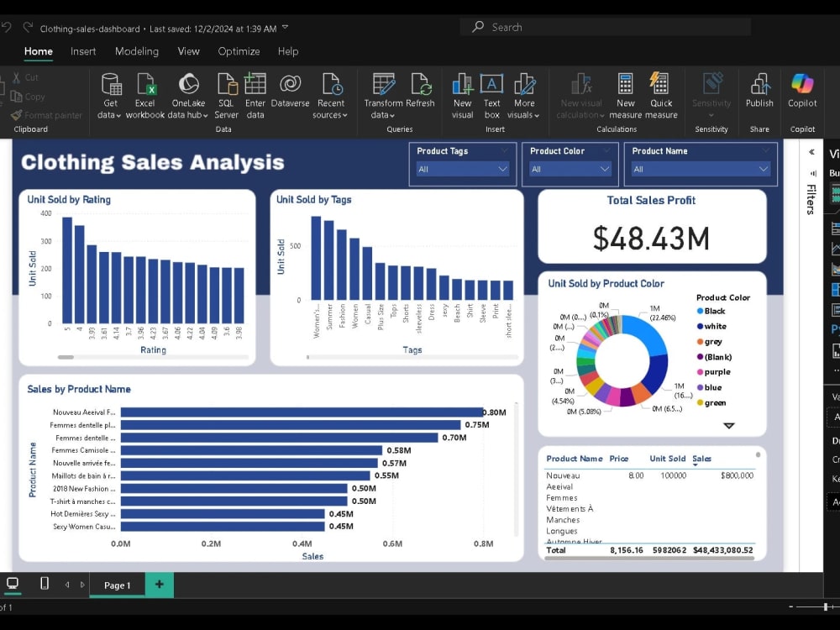The width and height of the screenshot is (840, 630).
Task: Sort table by Unit Sold header
Action: tap(668, 459)
